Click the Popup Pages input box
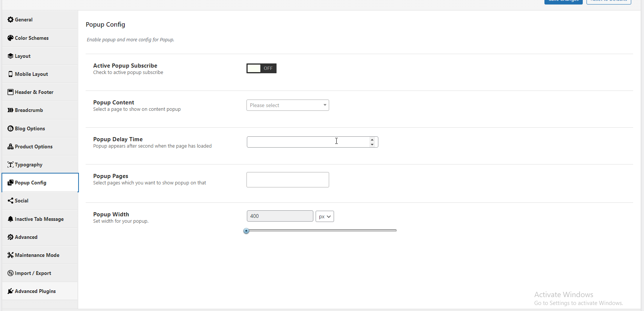The height and width of the screenshot is (311, 644). pyautogui.click(x=287, y=180)
